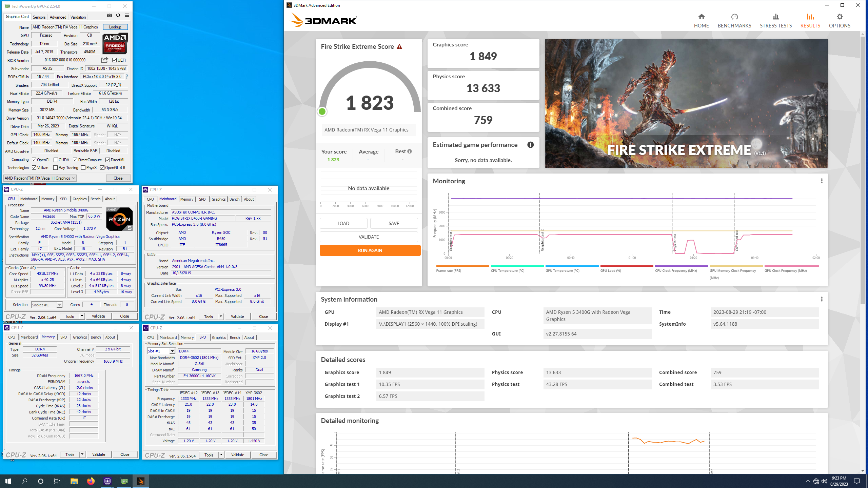Open Windows Start menu
868x488 pixels.
[8, 481]
